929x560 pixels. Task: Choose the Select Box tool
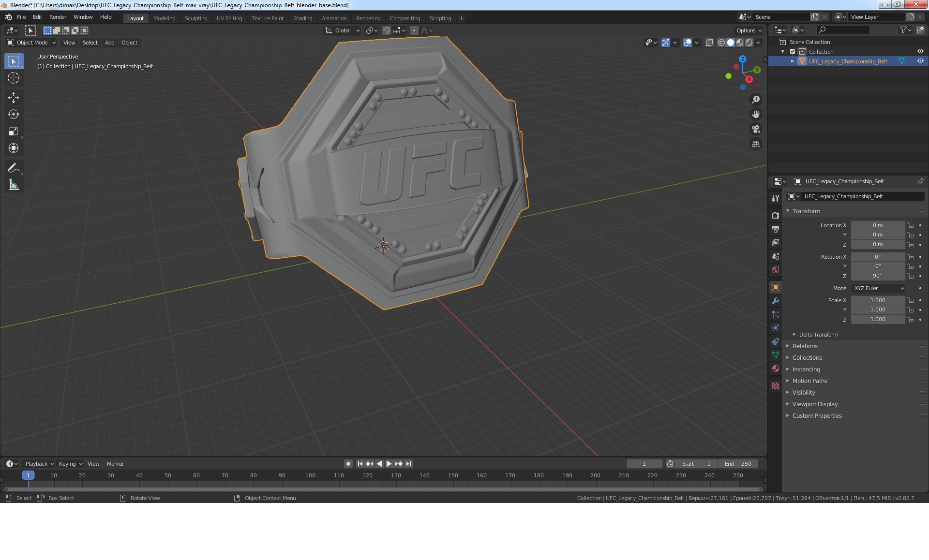(14, 61)
